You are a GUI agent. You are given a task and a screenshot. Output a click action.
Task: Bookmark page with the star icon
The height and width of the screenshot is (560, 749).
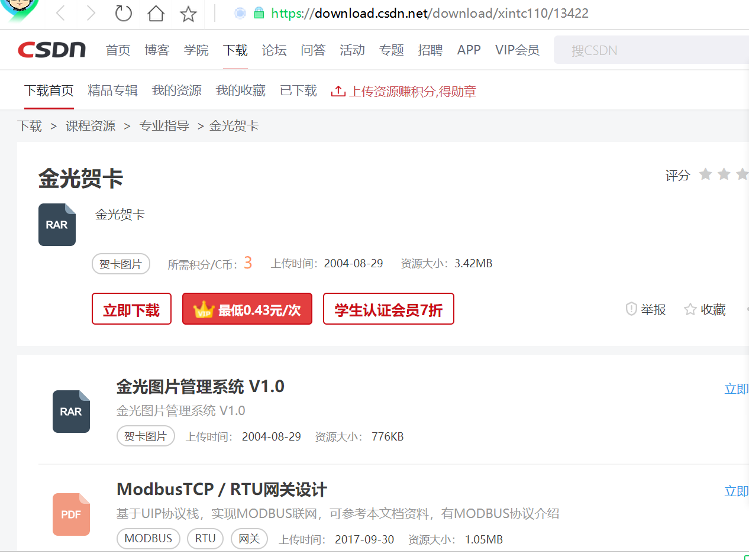click(x=188, y=14)
